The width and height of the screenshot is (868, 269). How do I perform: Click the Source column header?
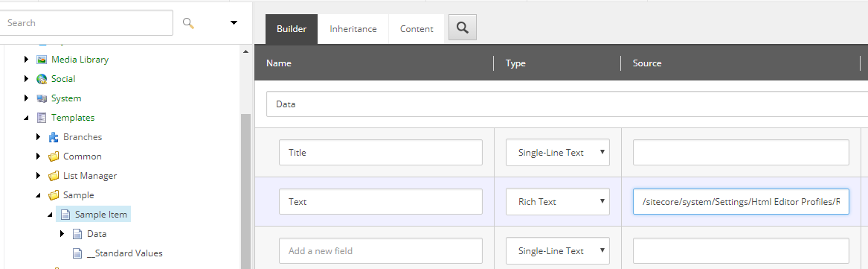[x=647, y=63]
